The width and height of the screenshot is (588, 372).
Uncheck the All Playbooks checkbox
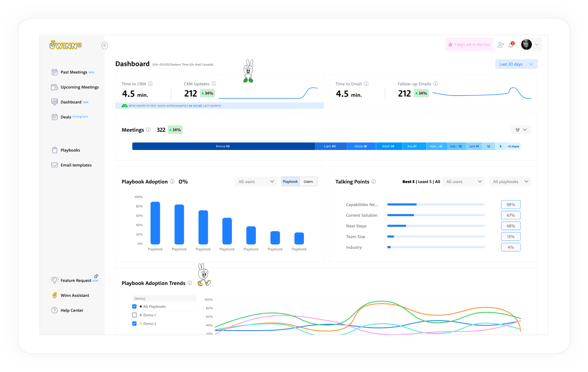[134, 306]
